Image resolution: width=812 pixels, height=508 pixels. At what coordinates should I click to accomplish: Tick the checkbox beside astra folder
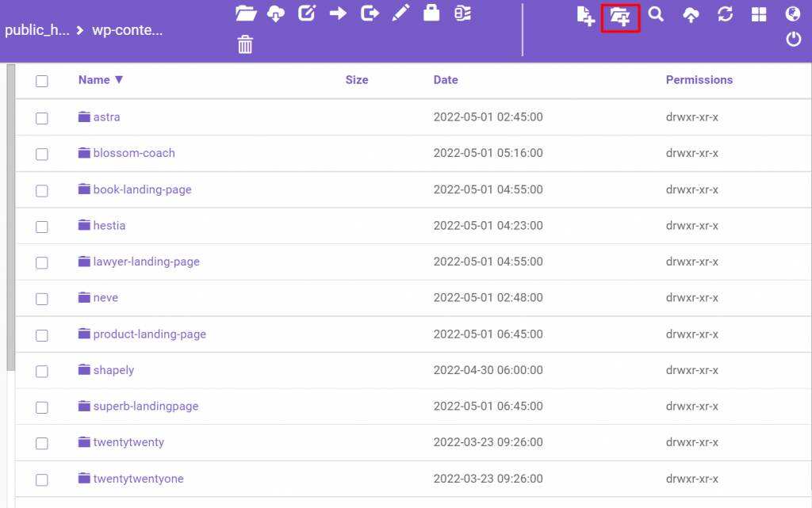coord(42,118)
